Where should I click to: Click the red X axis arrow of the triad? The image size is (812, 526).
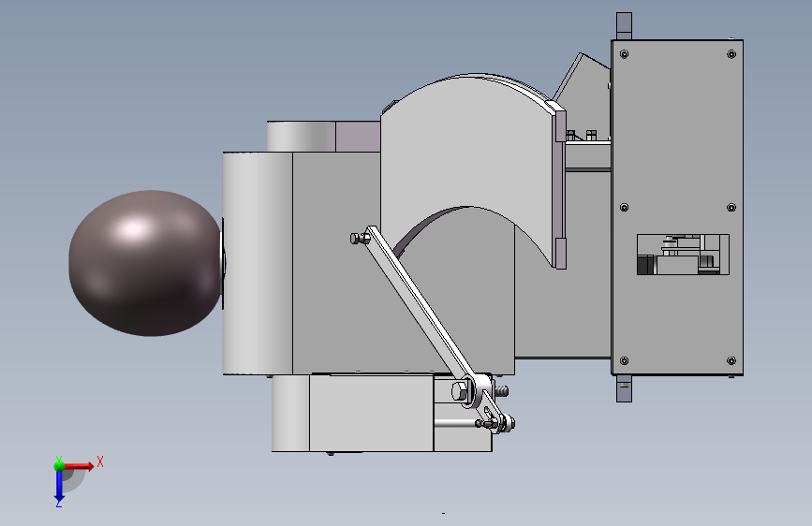tap(79, 466)
